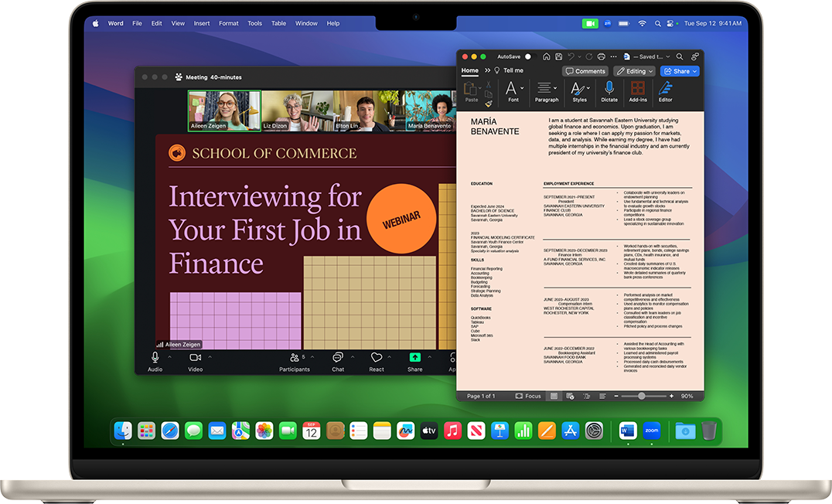
Task: Click the Word zoom slider handle
Action: coord(642,396)
